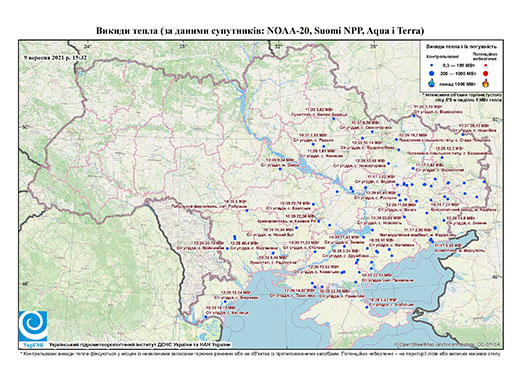Click the blue marker beside 22,76 МВт label

(314, 204)
